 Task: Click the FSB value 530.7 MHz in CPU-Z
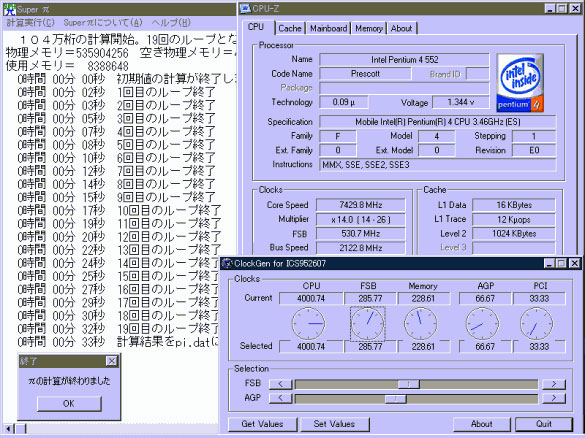click(x=361, y=234)
